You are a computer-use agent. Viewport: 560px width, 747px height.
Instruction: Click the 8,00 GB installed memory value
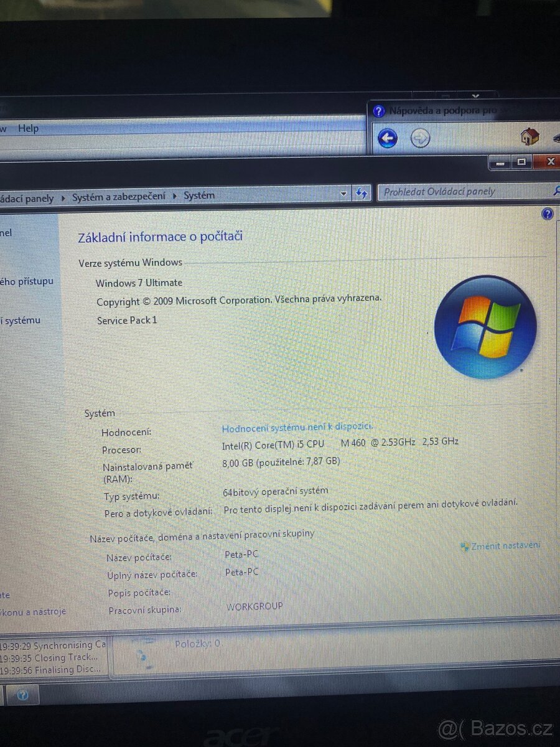coord(281,462)
